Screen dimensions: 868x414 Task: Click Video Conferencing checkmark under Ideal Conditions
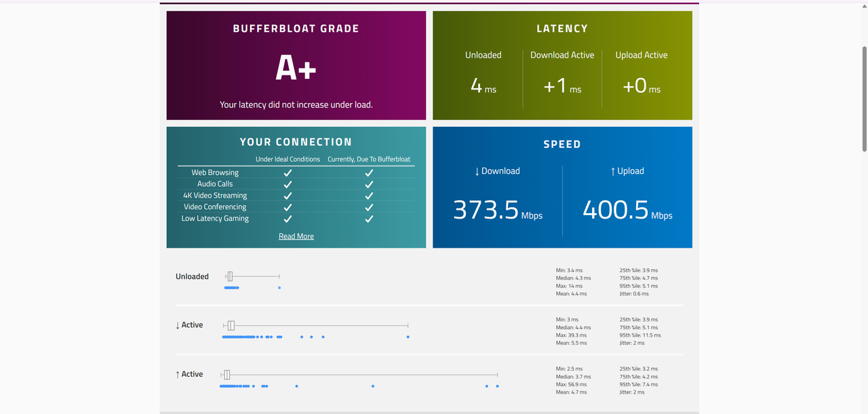[288, 208]
